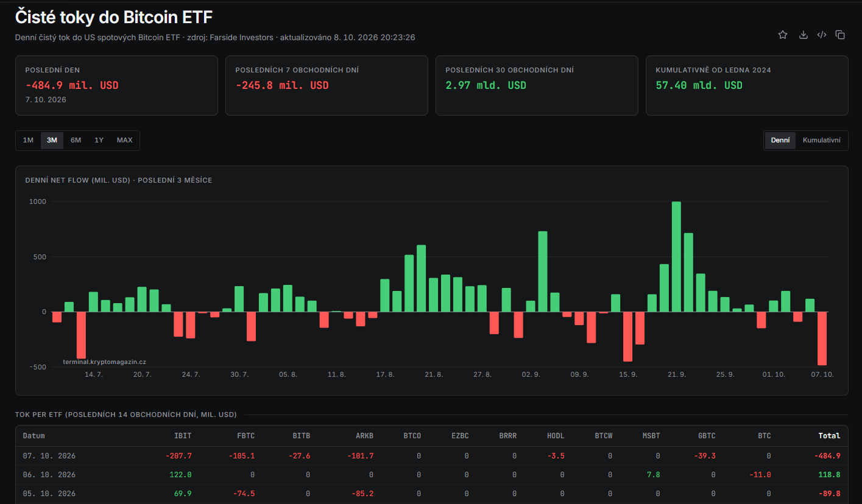Image resolution: width=862 pixels, height=504 pixels.
Task: Click the BTCO column header
Action: click(x=412, y=436)
